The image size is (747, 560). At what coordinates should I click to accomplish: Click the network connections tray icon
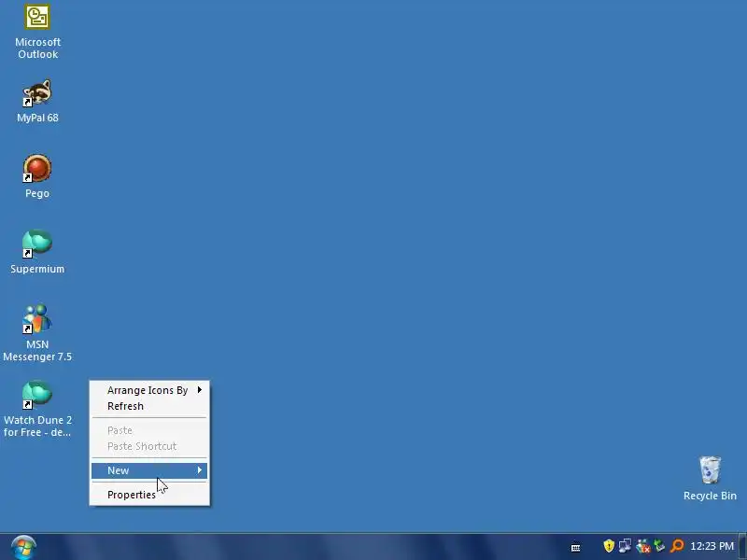(x=625, y=546)
